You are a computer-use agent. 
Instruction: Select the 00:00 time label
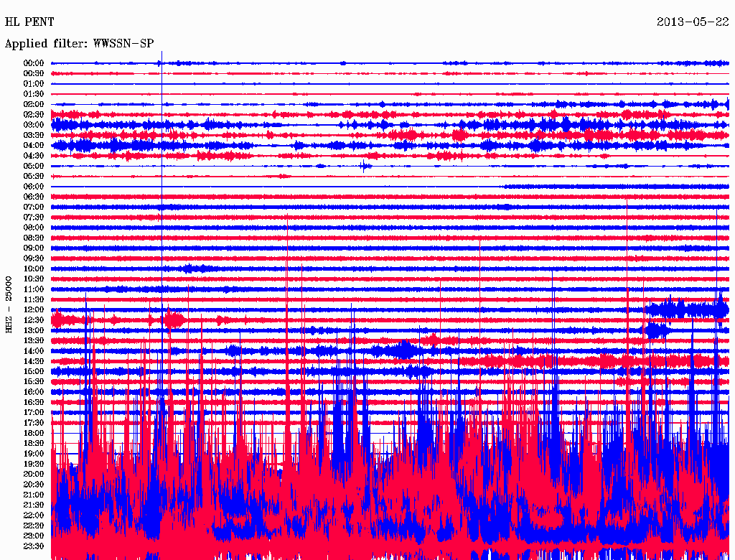34,63
